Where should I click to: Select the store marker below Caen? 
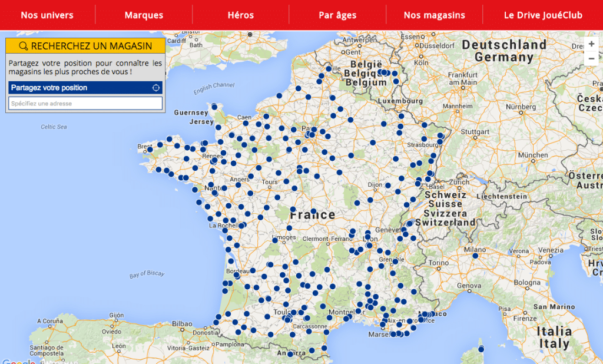click(246, 124)
